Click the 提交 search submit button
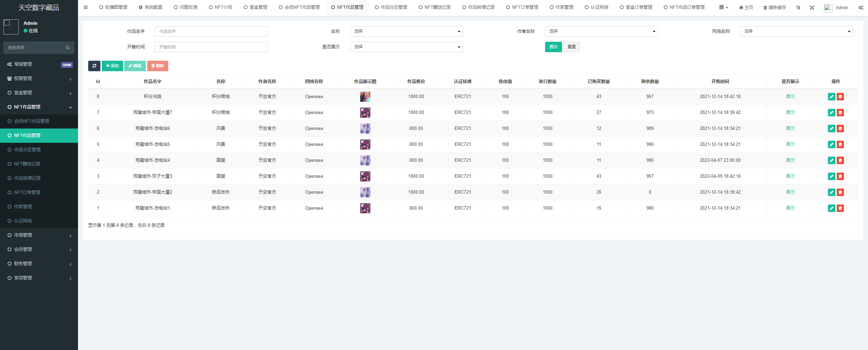868x350 pixels. click(553, 47)
